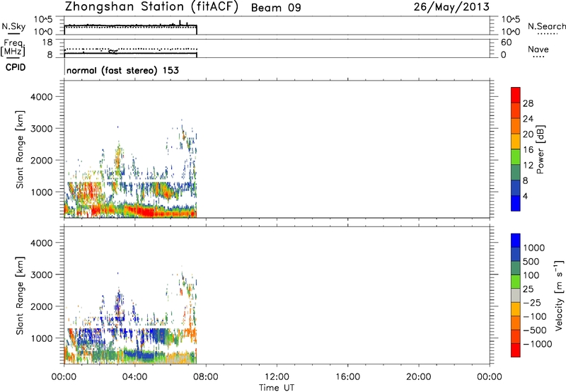Select the bright blue Power segment below 4
The height and width of the screenshot is (392, 566).
coord(516,203)
